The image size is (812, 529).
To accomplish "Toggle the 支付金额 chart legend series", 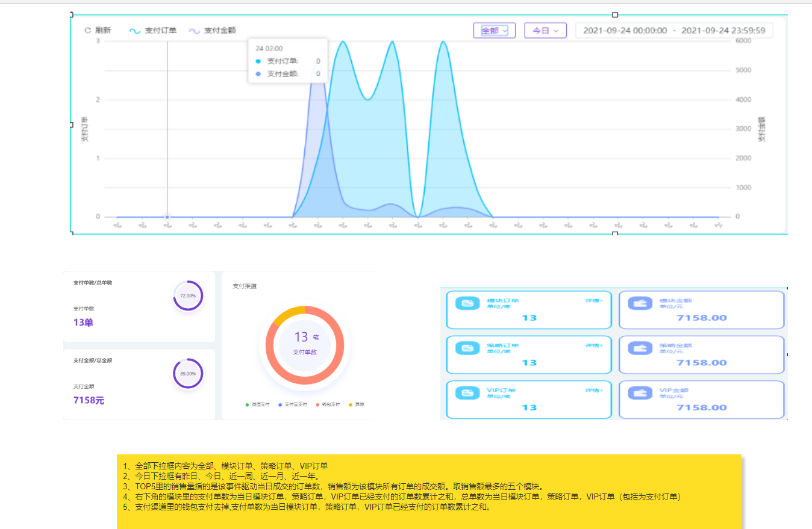I will point(212,30).
